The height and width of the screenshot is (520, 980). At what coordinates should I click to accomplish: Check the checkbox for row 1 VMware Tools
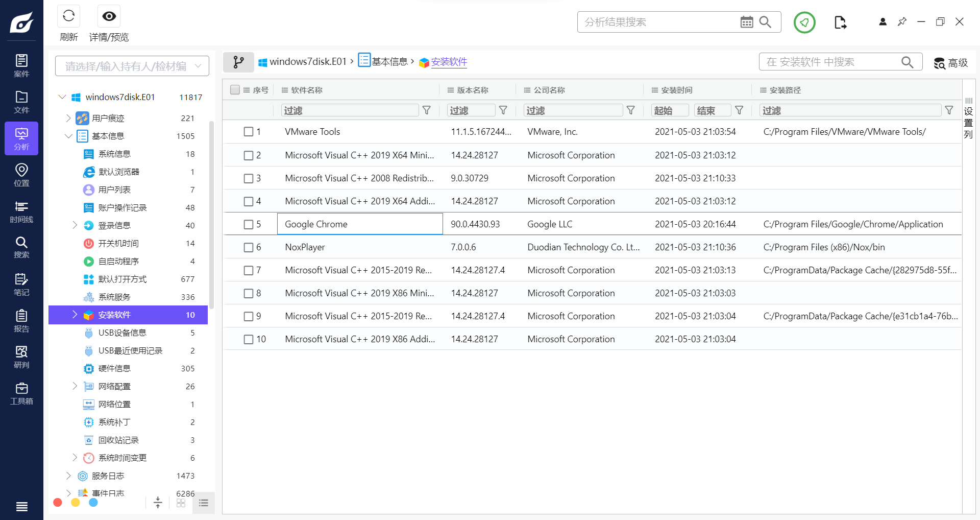coord(249,132)
